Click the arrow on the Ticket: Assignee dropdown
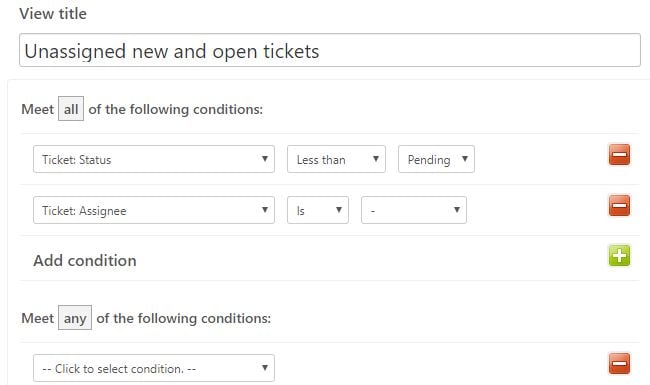The height and width of the screenshot is (385, 650). point(264,210)
